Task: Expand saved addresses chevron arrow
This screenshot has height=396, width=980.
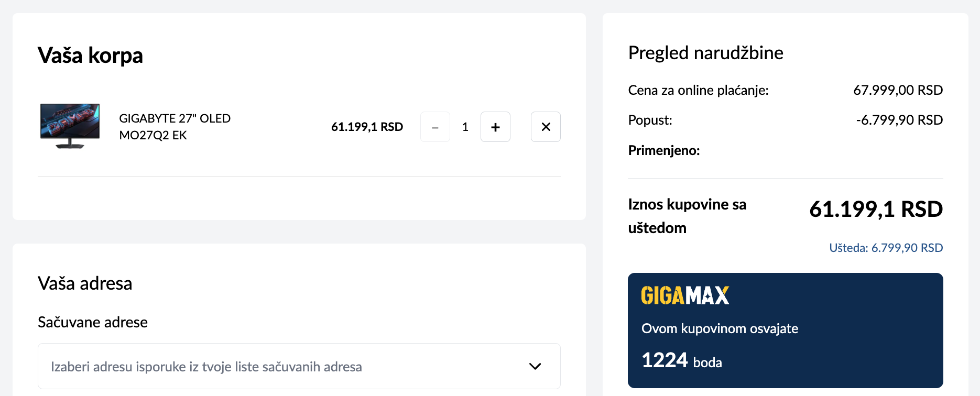Action: (535, 366)
